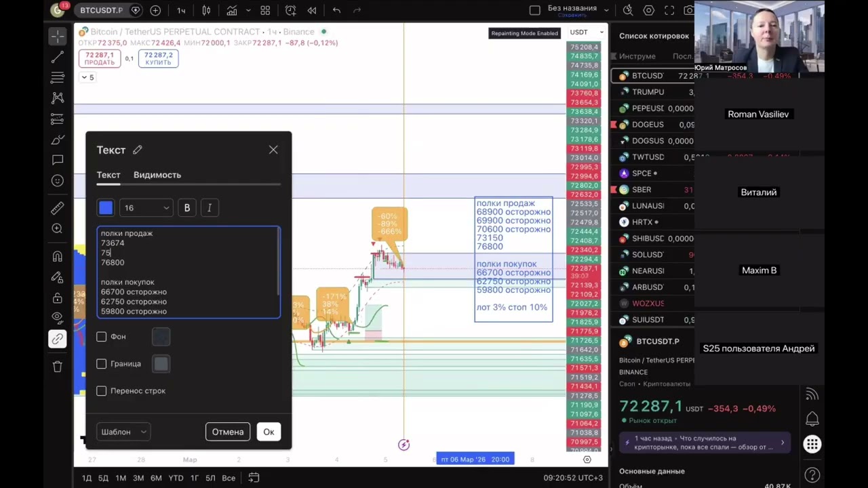Close the Текст dialog
868x488 pixels.
273,150
